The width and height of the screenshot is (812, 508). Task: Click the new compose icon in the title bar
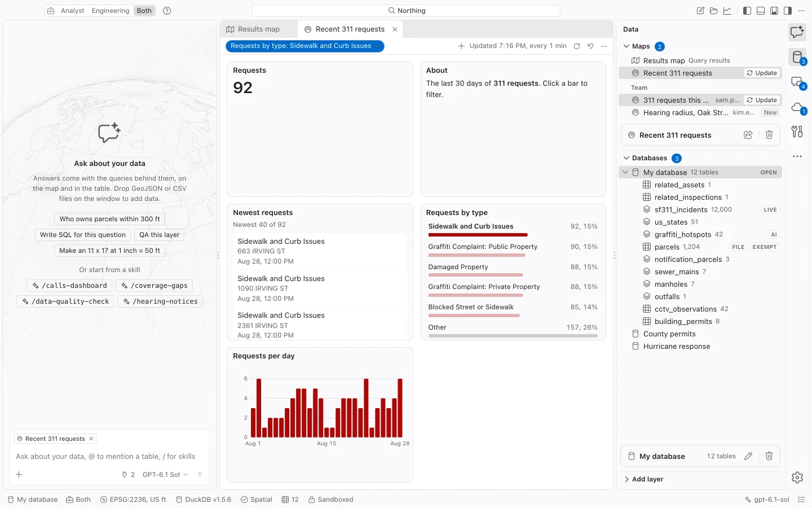[700, 11]
